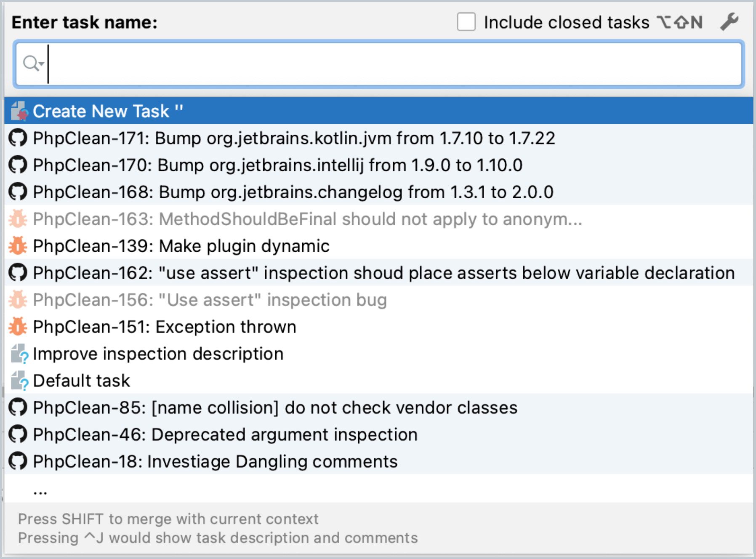Open PhpClean-170 Bump intellij task
The width and height of the screenshot is (756, 559).
[x=379, y=165]
